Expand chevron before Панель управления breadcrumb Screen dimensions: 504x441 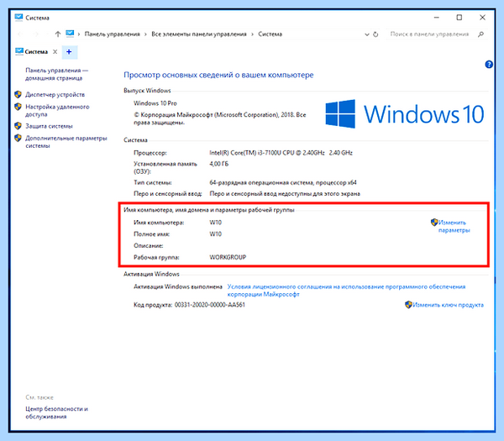79,34
